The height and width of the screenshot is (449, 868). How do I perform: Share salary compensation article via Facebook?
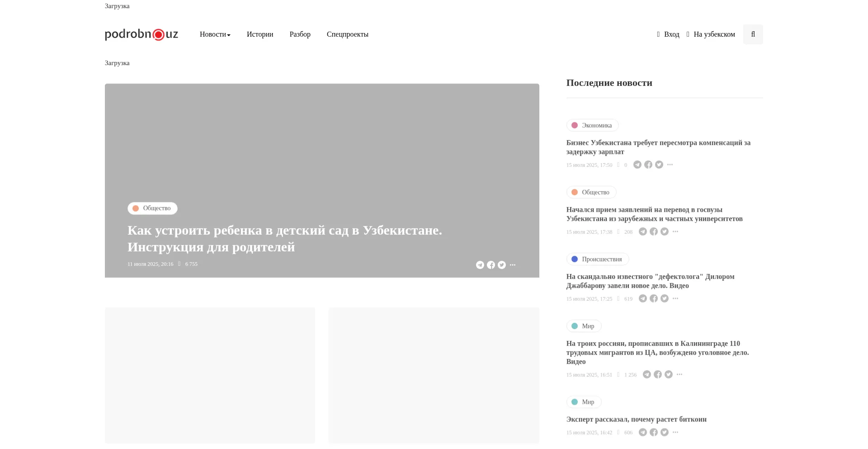pyautogui.click(x=648, y=165)
